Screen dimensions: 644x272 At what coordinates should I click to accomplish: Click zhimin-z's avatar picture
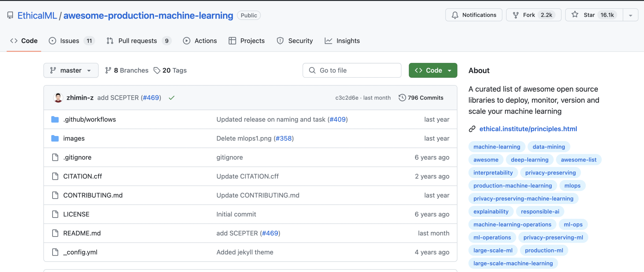[58, 98]
